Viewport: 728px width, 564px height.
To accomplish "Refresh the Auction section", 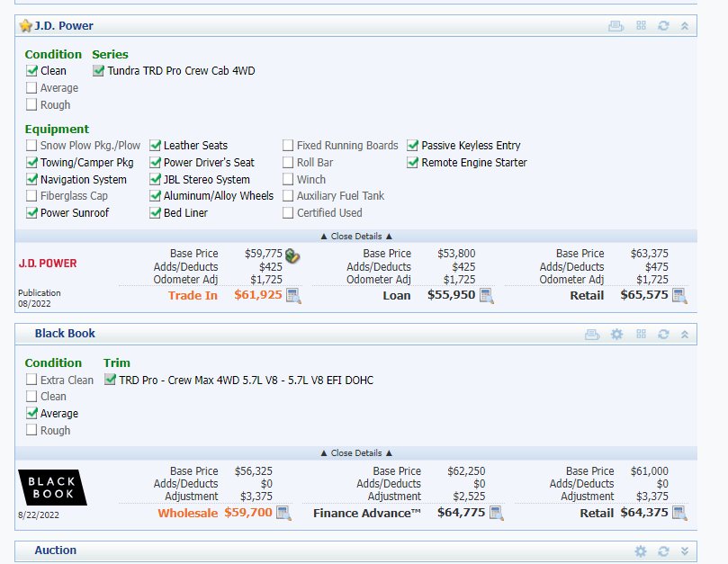I will [x=663, y=551].
